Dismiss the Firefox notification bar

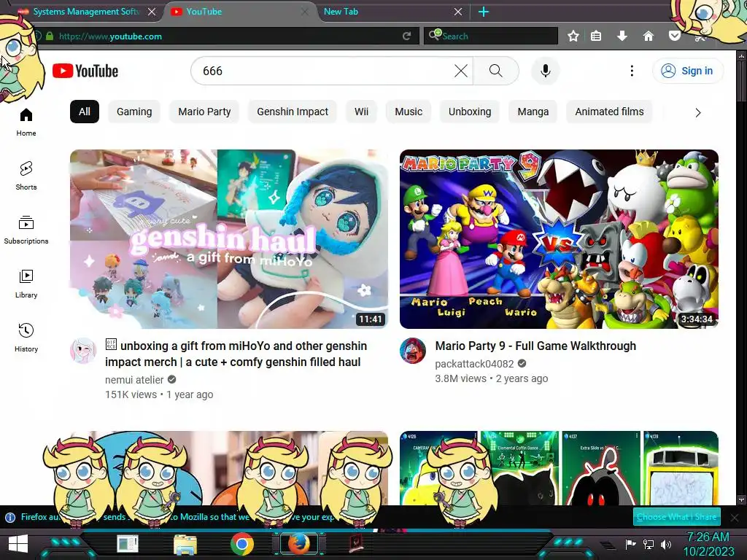(x=735, y=517)
